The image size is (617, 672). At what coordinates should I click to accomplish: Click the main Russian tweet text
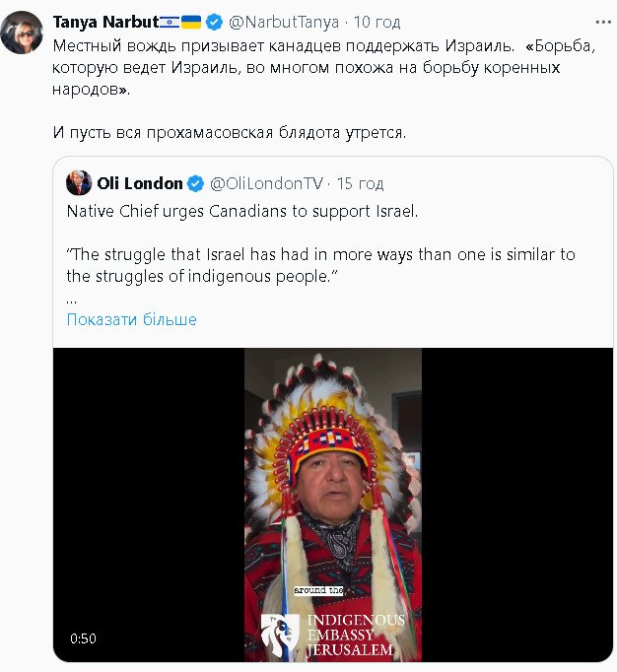pyautogui.click(x=296, y=67)
